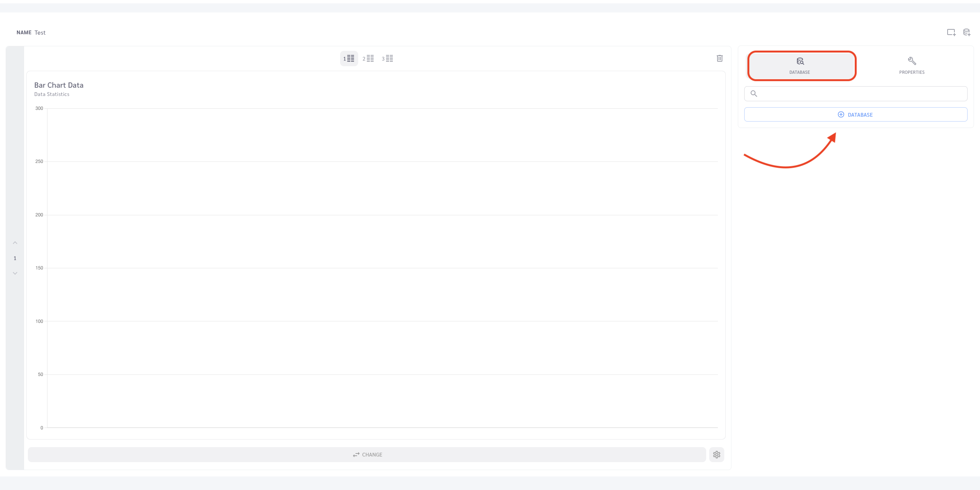Move the row up with the chevron
980x490 pixels.
coord(15,242)
